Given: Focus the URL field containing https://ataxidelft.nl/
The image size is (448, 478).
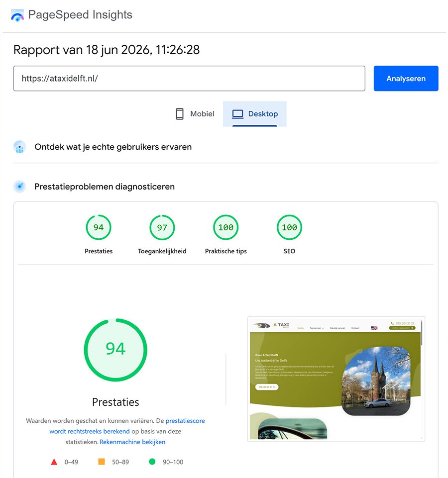Looking at the screenshot, I should click(x=189, y=79).
